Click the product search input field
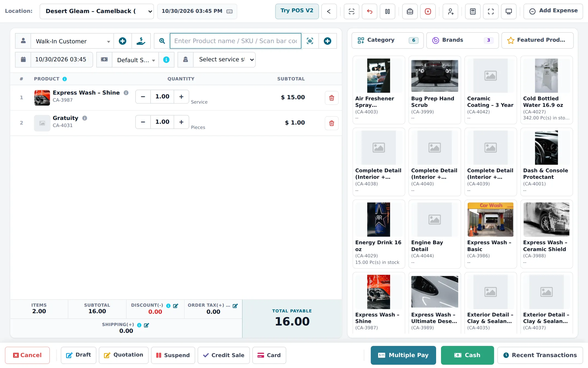588x368 pixels. (235, 41)
